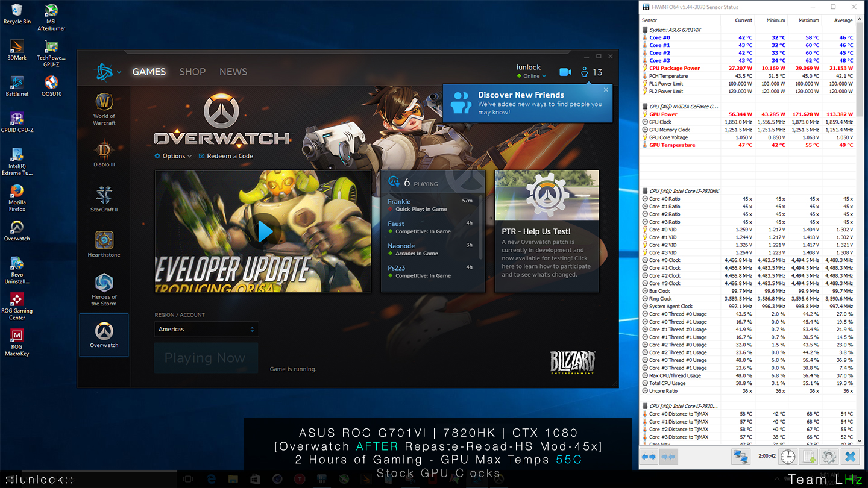Viewport: 868px width, 488px height.
Task: Open the Recycle Bin desktop icon
Action: coord(17,14)
